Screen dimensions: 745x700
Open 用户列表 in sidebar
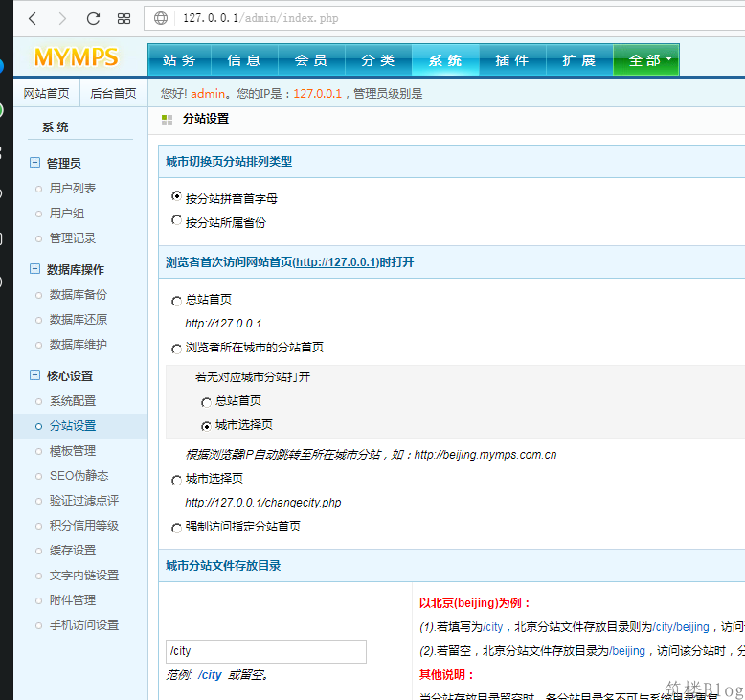[73, 189]
